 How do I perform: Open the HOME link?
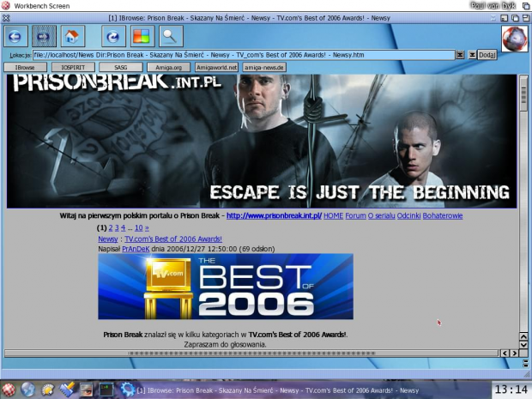(x=334, y=215)
